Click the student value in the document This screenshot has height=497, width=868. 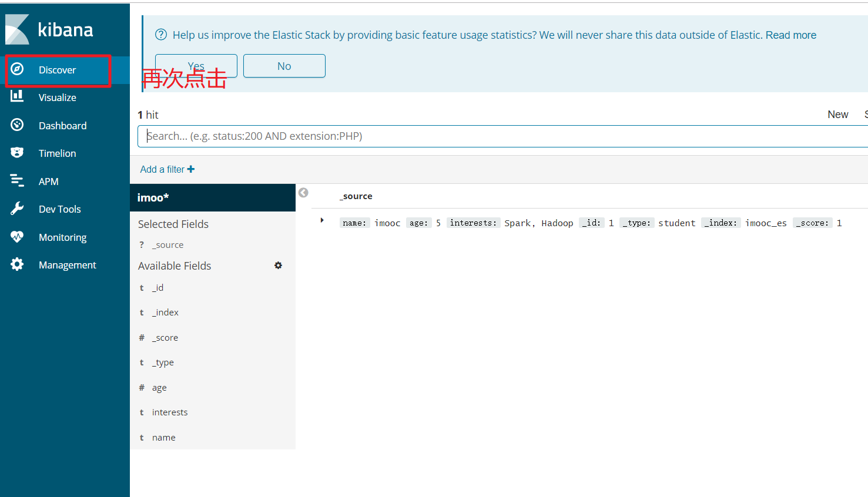[677, 223]
